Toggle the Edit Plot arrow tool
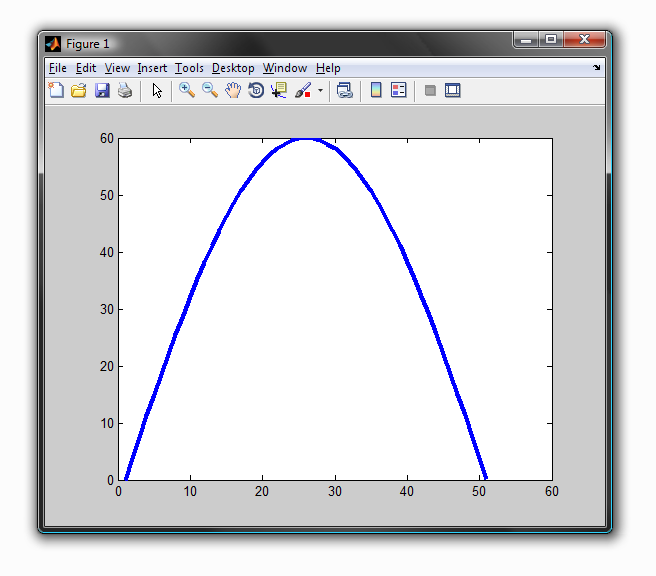The height and width of the screenshot is (576, 656). click(157, 91)
